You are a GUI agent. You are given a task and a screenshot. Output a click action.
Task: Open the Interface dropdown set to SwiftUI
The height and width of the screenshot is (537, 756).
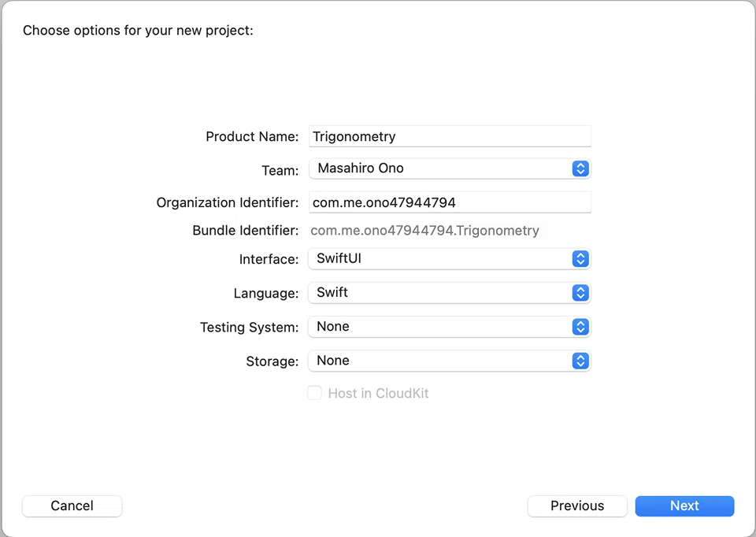coord(450,259)
